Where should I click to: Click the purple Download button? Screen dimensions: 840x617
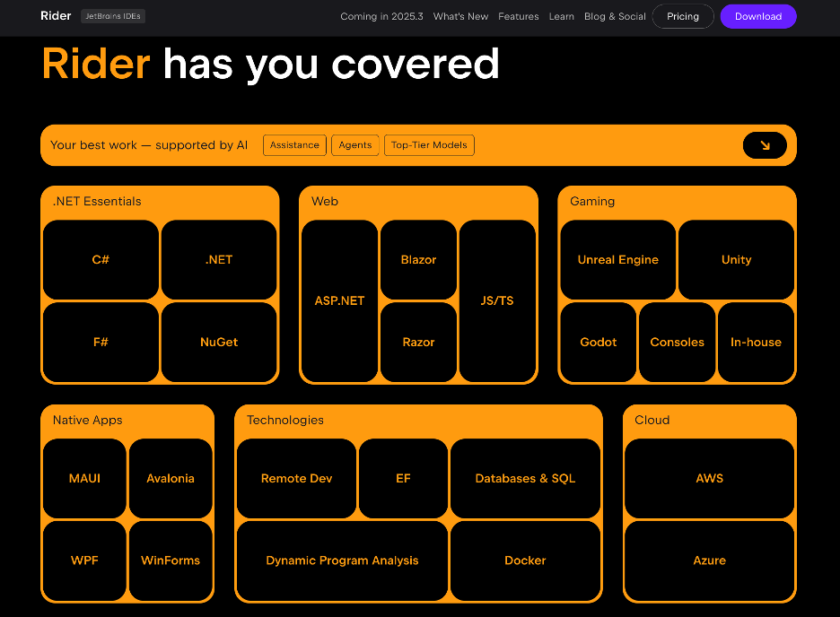pos(758,16)
